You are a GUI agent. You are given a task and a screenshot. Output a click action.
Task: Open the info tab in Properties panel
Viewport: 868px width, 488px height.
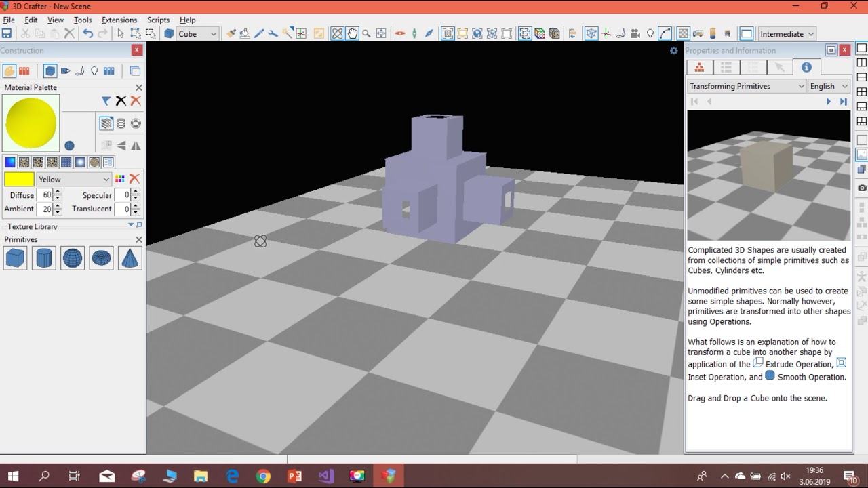pos(806,67)
